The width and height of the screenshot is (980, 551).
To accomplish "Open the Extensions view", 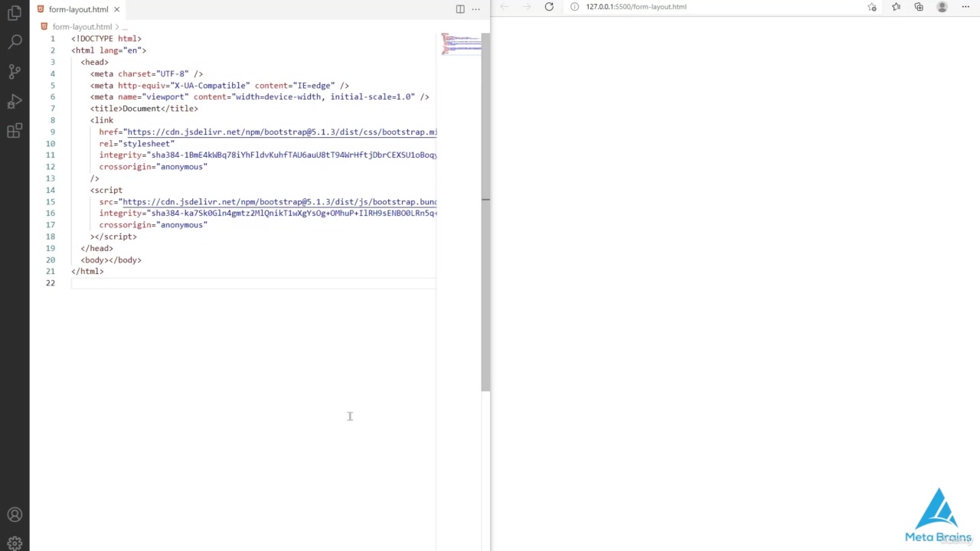I will click(15, 131).
